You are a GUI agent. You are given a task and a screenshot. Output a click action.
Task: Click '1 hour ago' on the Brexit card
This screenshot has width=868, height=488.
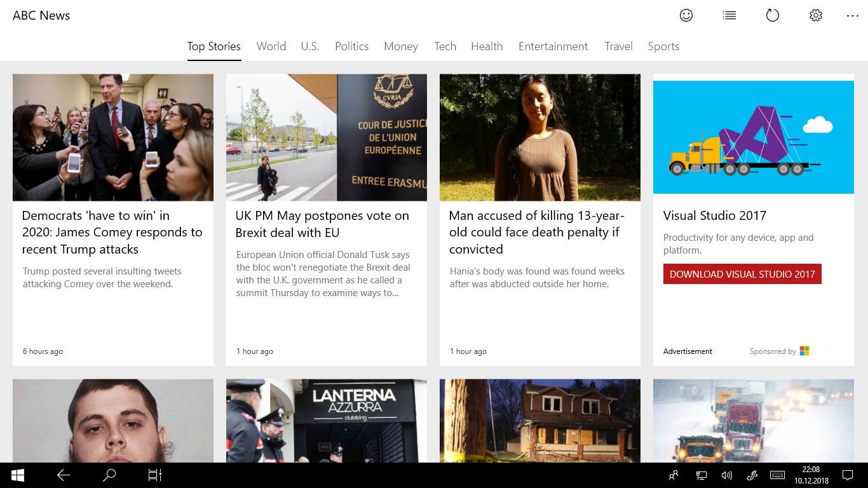[x=255, y=351]
